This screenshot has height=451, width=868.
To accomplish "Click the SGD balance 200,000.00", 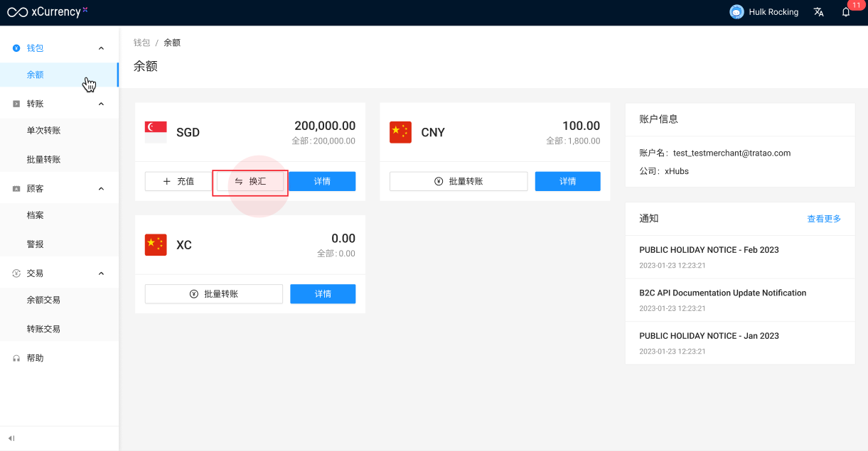I will click(x=325, y=126).
